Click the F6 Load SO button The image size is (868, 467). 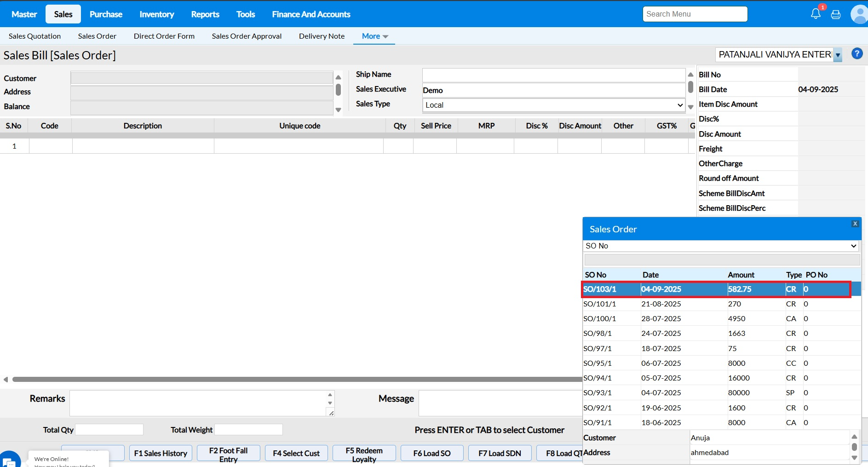(x=431, y=453)
